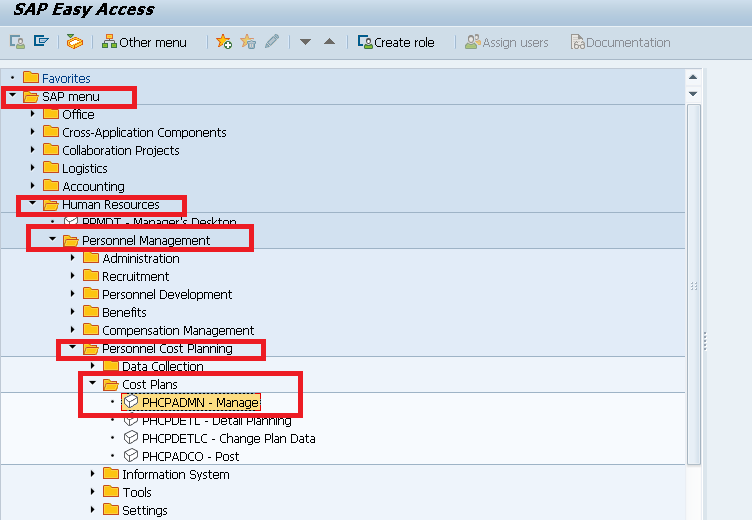This screenshot has height=520, width=752.
Task: Expand the Tools folder
Action: pos(93,492)
